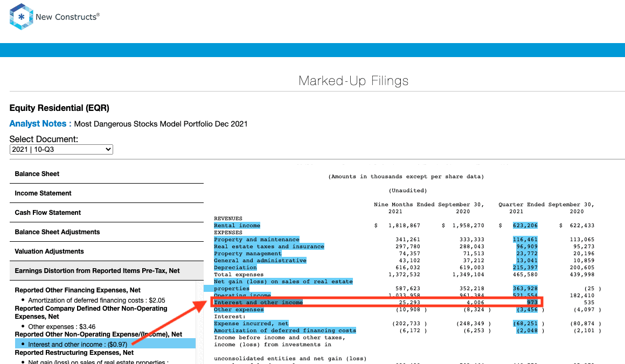Screen dimensions: 625x364
Task: Click the highlighted value 13,041
Action: tap(527, 261)
